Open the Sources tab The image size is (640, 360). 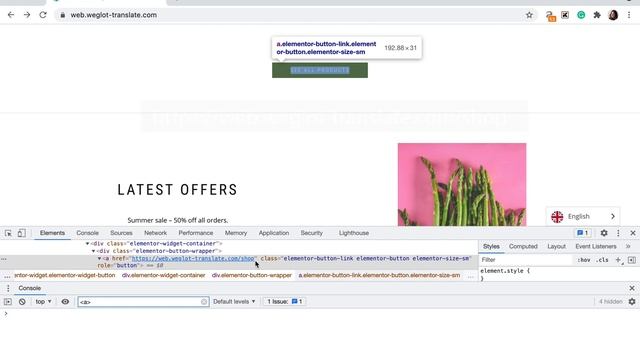click(121, 233)
